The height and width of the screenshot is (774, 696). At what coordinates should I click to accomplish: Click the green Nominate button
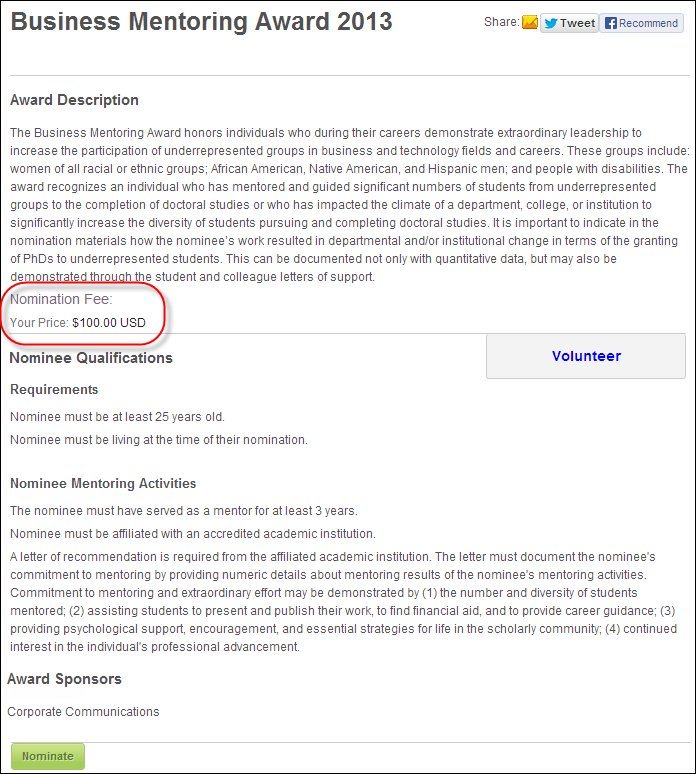[48, 756]
